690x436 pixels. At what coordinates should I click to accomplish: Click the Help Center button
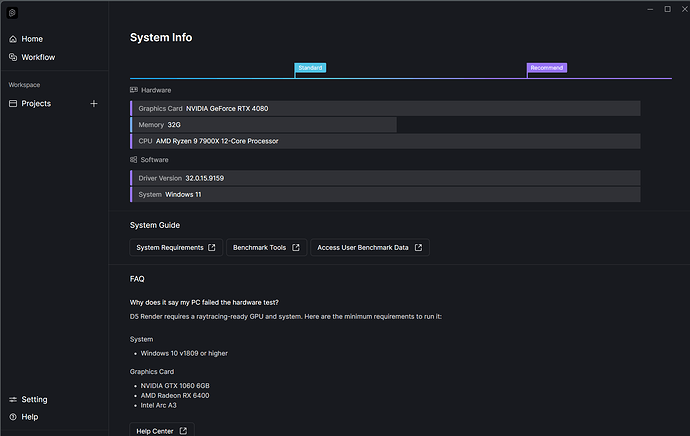click(161, 431)
